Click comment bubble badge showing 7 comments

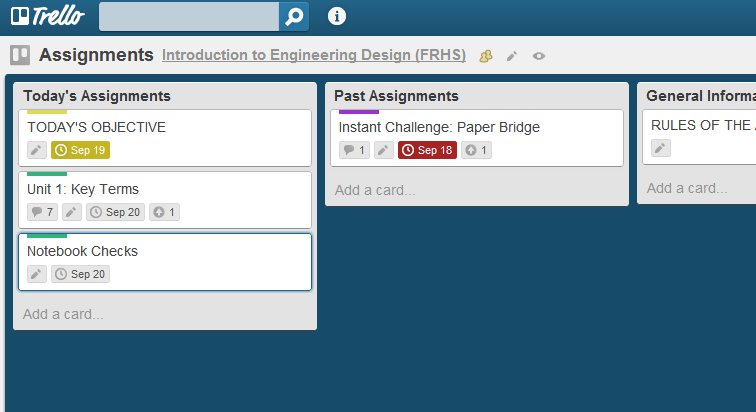(42, 212)
